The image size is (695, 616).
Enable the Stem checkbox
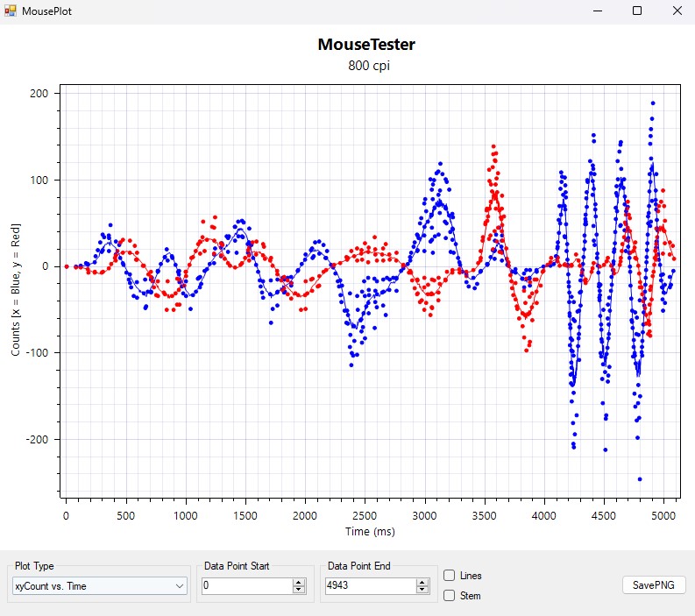[450, 596]
